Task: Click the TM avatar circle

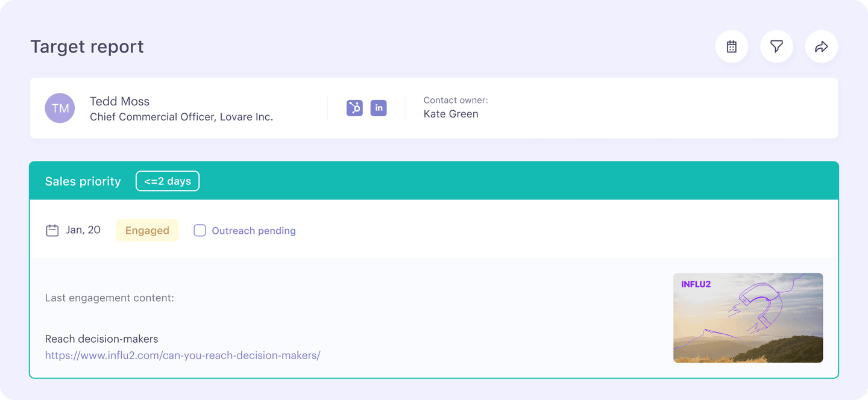Action: (x=60, y=108)
